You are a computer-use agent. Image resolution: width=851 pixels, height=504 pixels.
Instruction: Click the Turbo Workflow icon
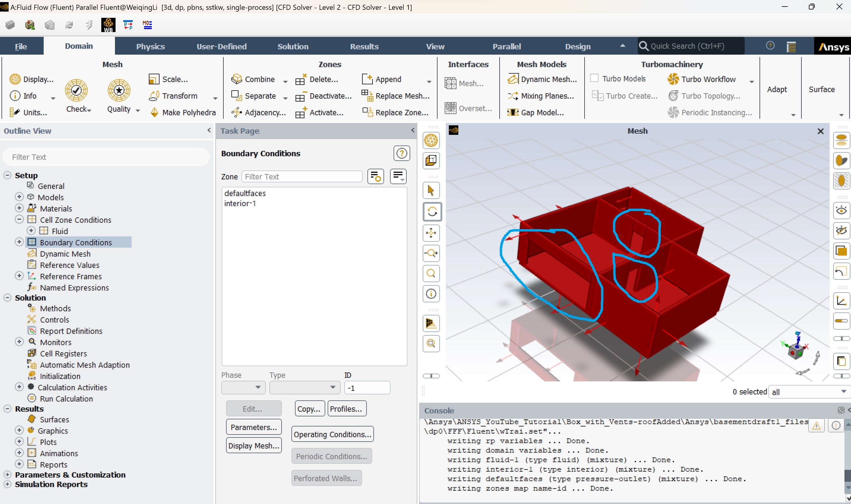point(673,79)
